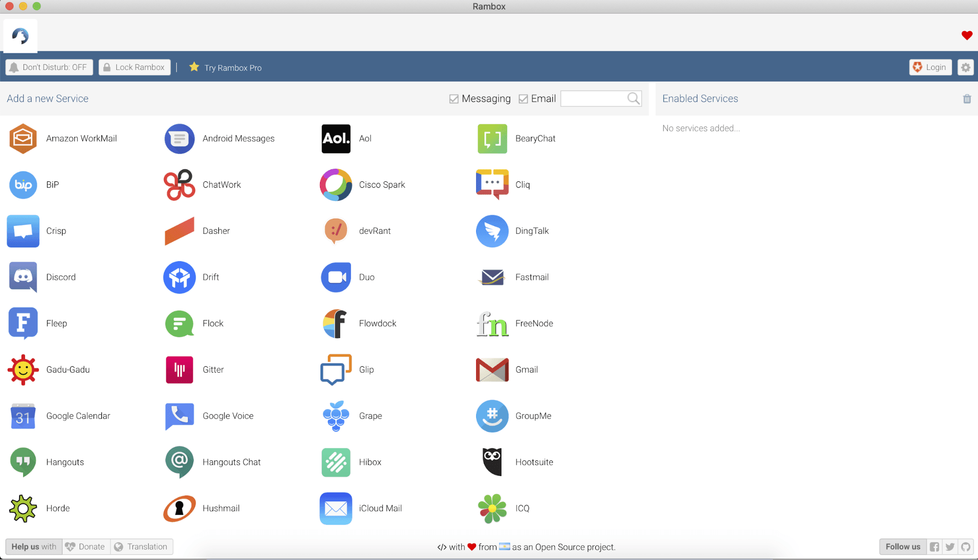Select the ChatWork icon
The width and height of the screenshot is (978, 560).
pyautogui.click(x=180, y=185)
